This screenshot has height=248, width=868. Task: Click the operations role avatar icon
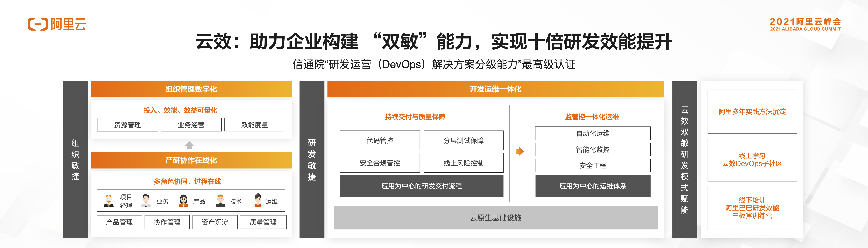(x=258, y=200)
